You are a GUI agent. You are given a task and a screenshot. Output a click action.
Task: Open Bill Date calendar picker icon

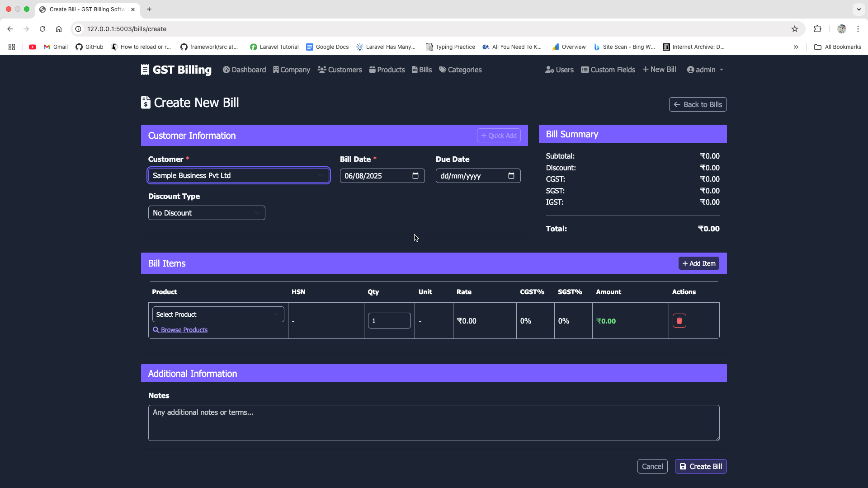pos(415,176)
